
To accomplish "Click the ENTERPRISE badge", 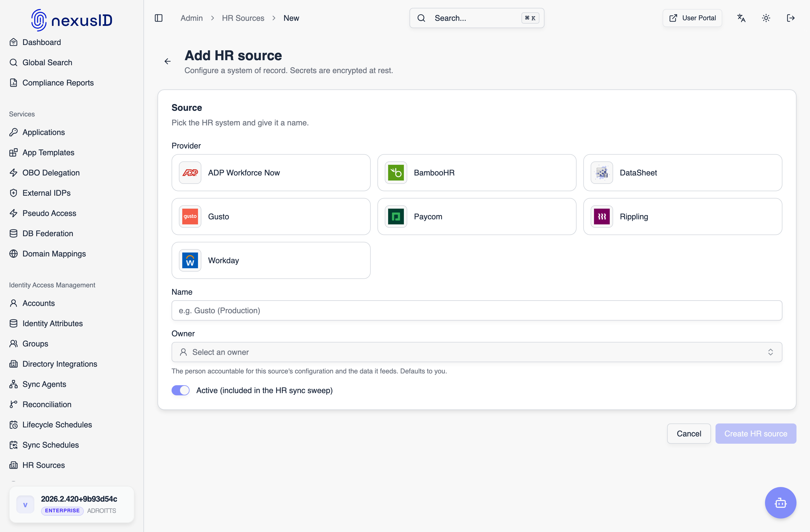I will (x=62, y=511).
